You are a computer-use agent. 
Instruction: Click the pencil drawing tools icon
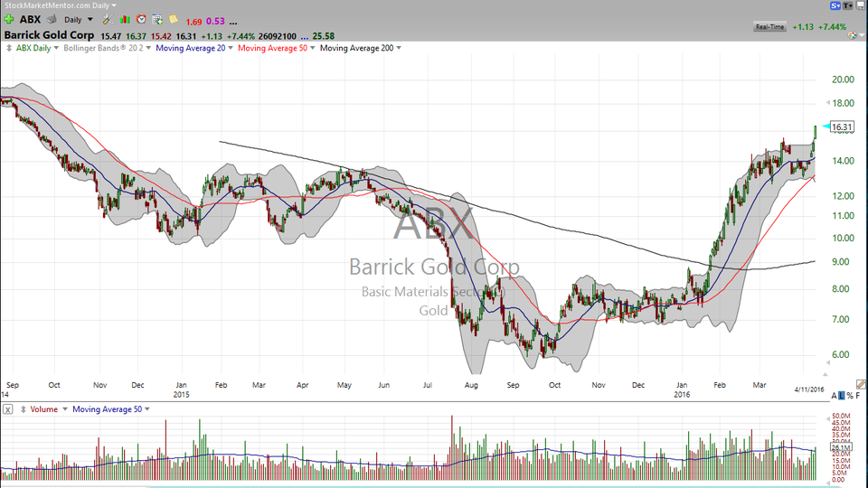860,384
